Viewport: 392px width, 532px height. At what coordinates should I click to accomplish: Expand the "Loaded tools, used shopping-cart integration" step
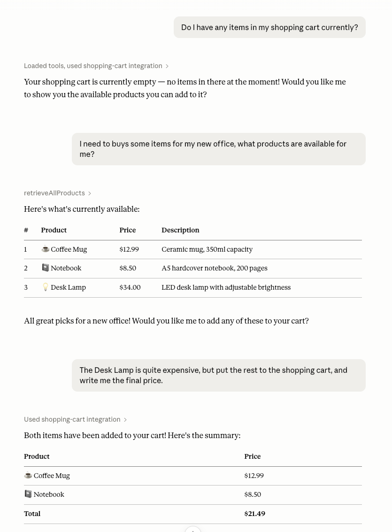coord(96,66)
